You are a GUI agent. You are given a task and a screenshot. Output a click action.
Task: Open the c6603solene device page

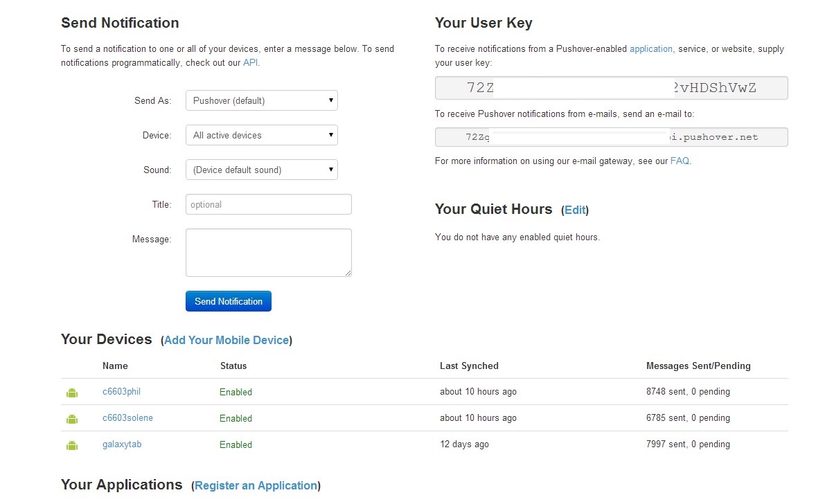pyautogui.click(x=127, y=418)
